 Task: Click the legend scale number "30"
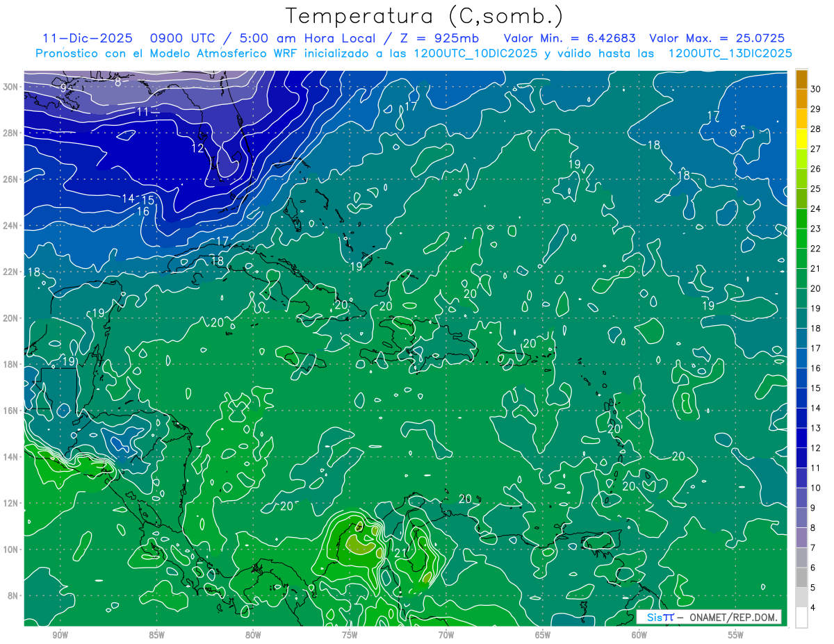(x=815, y=89)
